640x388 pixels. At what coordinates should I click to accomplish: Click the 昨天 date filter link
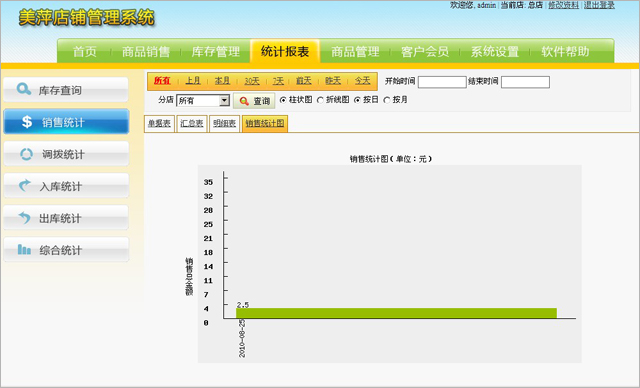pyautogui.click(x=333, y=81)
